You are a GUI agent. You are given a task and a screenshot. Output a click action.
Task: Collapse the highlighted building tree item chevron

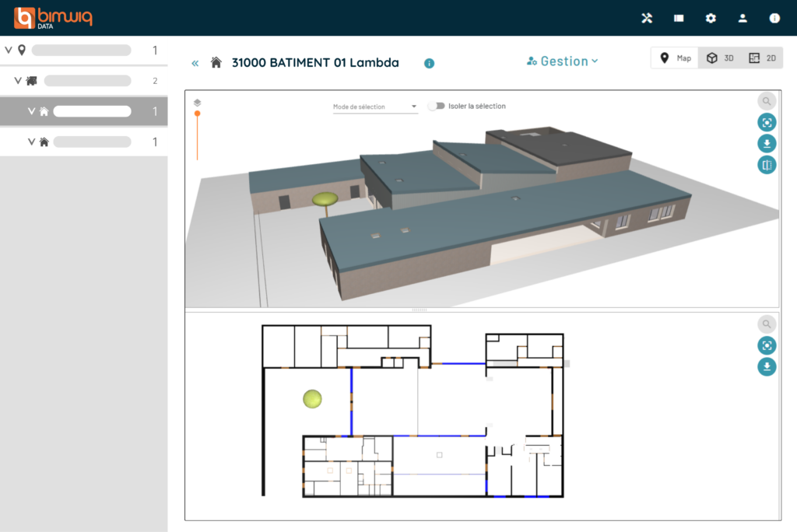pyautogui.click(x=32, y=111)
